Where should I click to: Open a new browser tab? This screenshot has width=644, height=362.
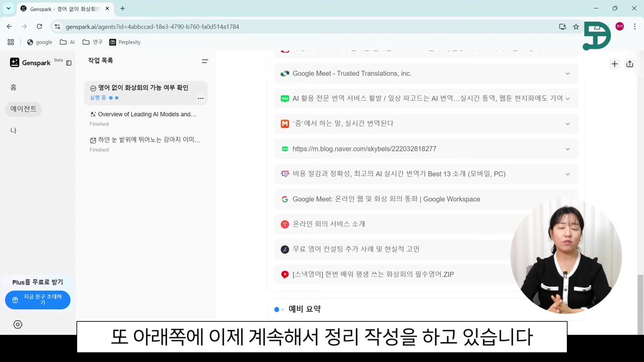coord(123,9)
